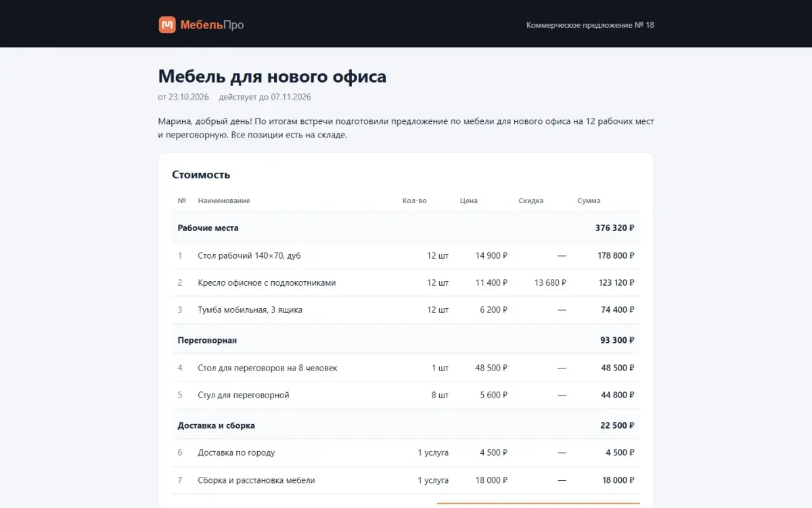Viewport: 812px width, 508px height.
Task: Select the 'Доставка и сборка' group label
Action: click(x=217, y=425)
